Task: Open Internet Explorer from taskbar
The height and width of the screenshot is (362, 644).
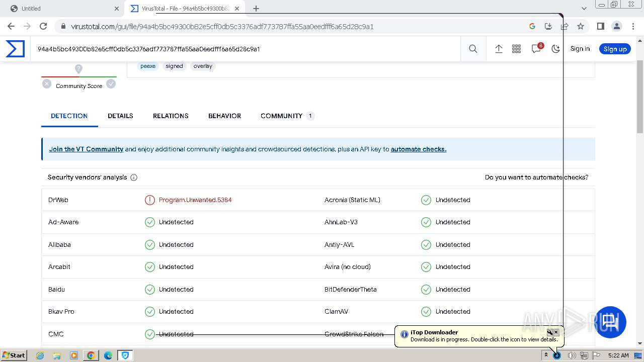Action: point(40,355)
